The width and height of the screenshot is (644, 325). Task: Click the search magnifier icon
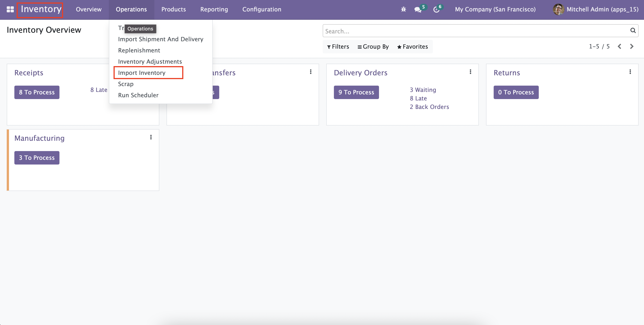pos(633,30)
